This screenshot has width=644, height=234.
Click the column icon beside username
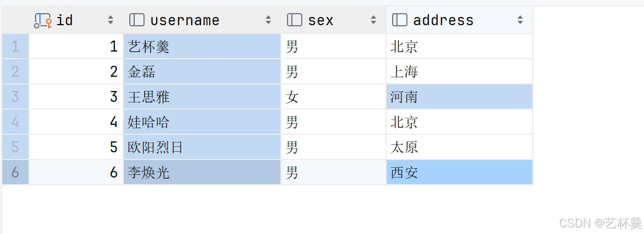point(137,20)
